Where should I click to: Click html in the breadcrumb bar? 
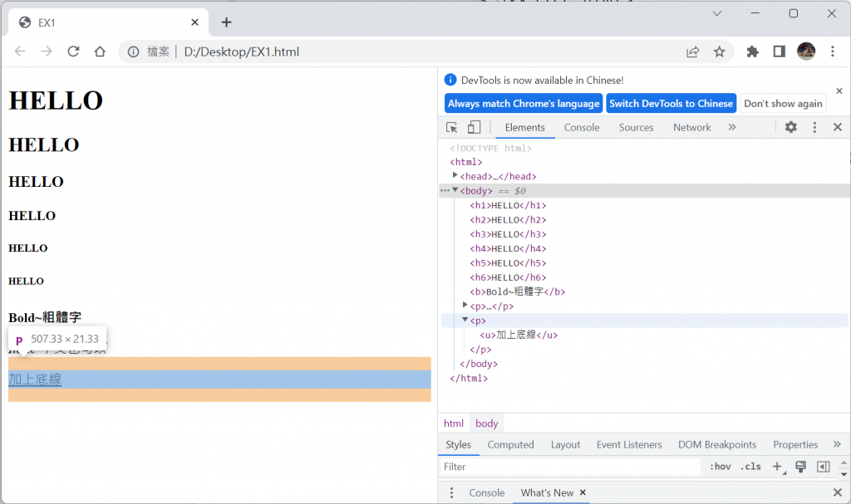[x=454, y=423]
